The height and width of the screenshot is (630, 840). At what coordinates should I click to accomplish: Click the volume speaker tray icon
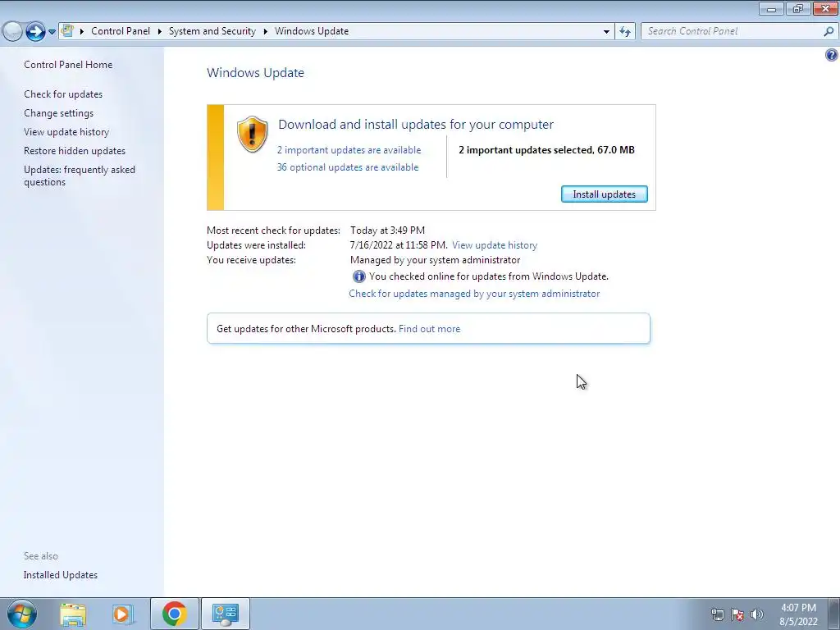tap(757, 614)
